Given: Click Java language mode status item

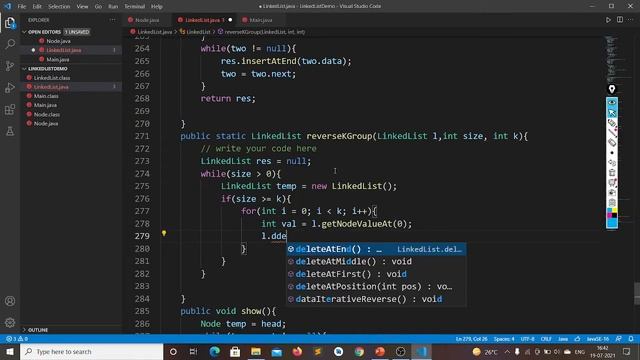Looking at the screenshot, I should click(x=563, y=339).
